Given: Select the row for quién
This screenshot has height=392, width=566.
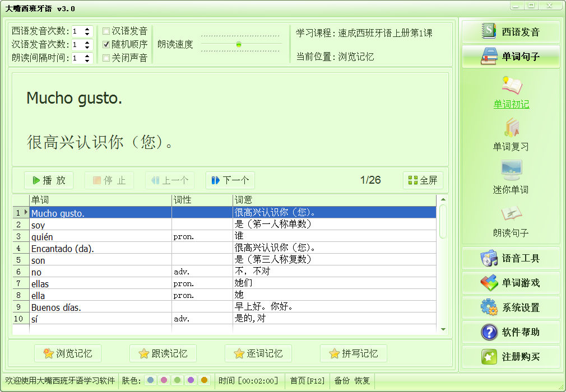Looking at the screenshot, I should coord(224,236).
